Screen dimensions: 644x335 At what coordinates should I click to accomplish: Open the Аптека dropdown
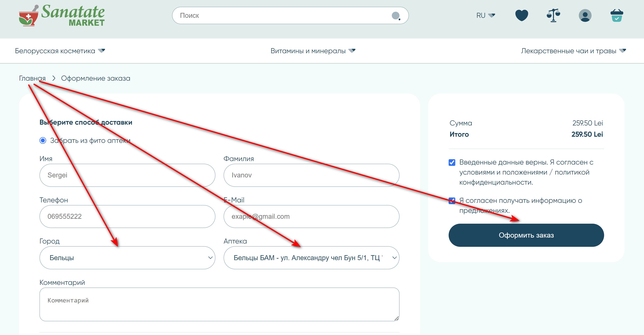click(x=311, y=257)
